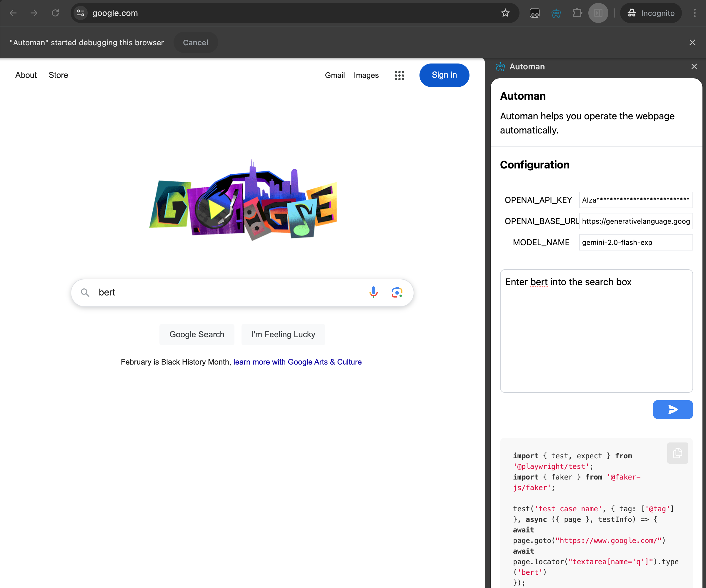Image resolution: width=706 pixels, height=588 pixels.
Task: Click the Sign in button
Action: (444, 75)
